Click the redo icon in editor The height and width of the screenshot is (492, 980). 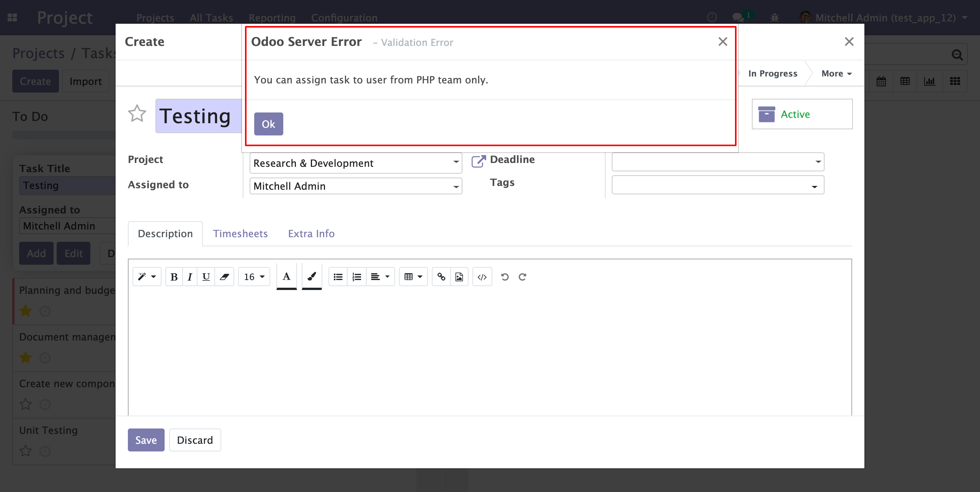point(523,277)
